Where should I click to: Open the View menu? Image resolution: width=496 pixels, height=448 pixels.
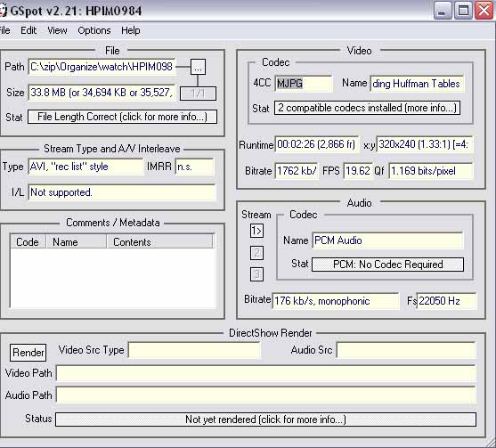point(57,30)
